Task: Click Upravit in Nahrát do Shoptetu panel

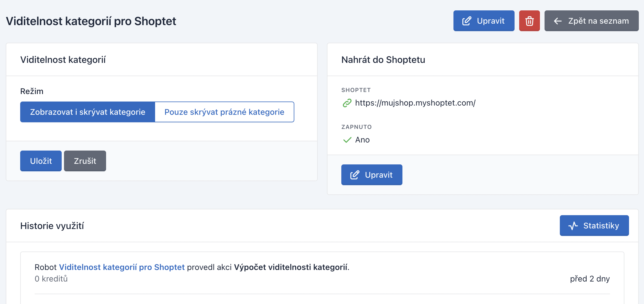Action: [372, 175]
